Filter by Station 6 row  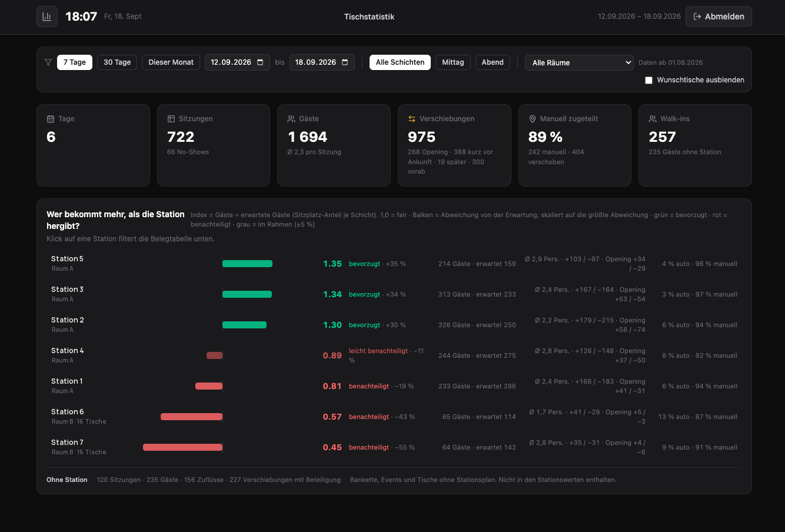(x=394, y=417)
